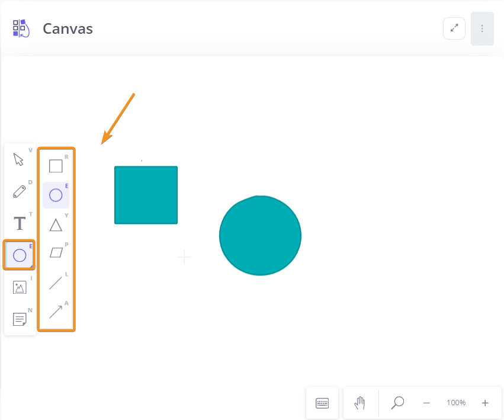Toggle the magnifier zoom tool
This screenshot has width=504, height=420.
coord(397,403)
